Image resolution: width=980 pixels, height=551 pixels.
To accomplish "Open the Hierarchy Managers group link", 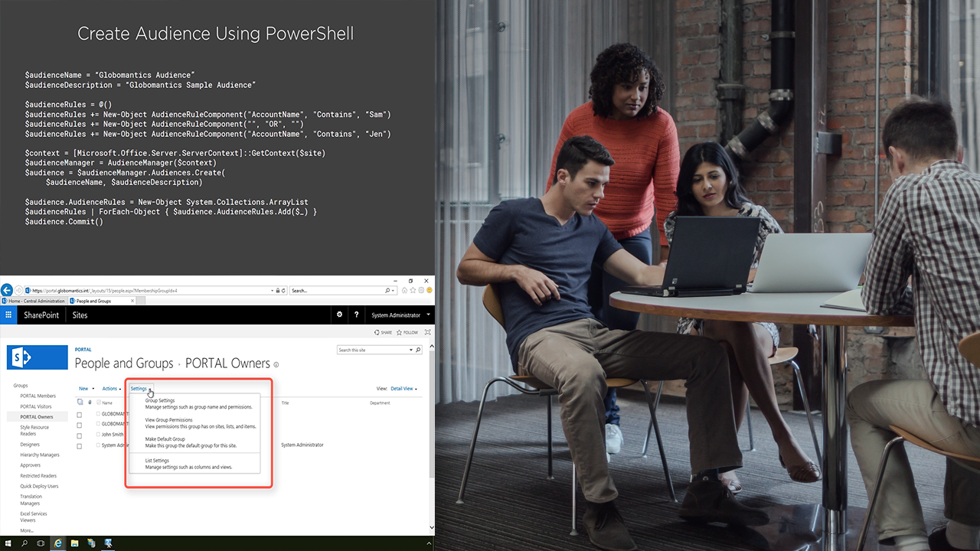I will coord(40,455).
